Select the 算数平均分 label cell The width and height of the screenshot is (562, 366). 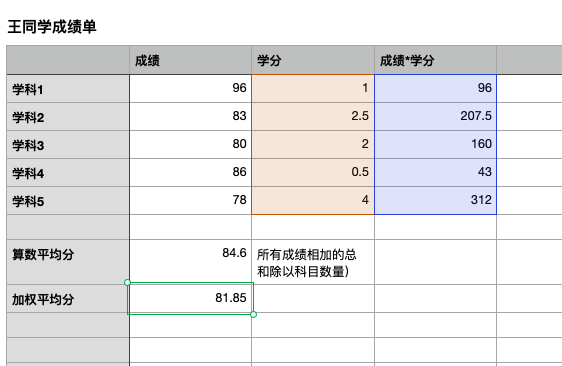pos(68,262)
